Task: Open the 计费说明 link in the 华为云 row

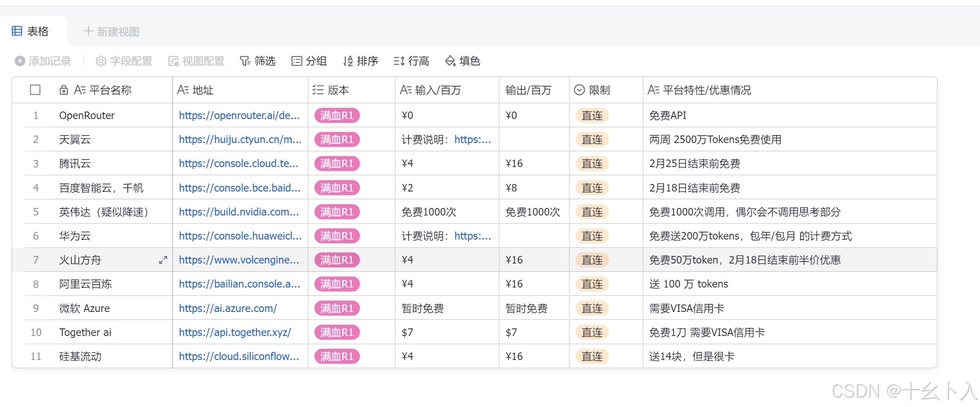Action: click(x=472, y=236)
